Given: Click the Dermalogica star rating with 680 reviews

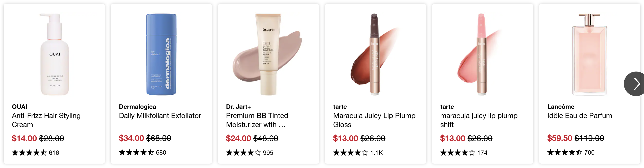Looking at the screenshot, I should coord(143,152).
